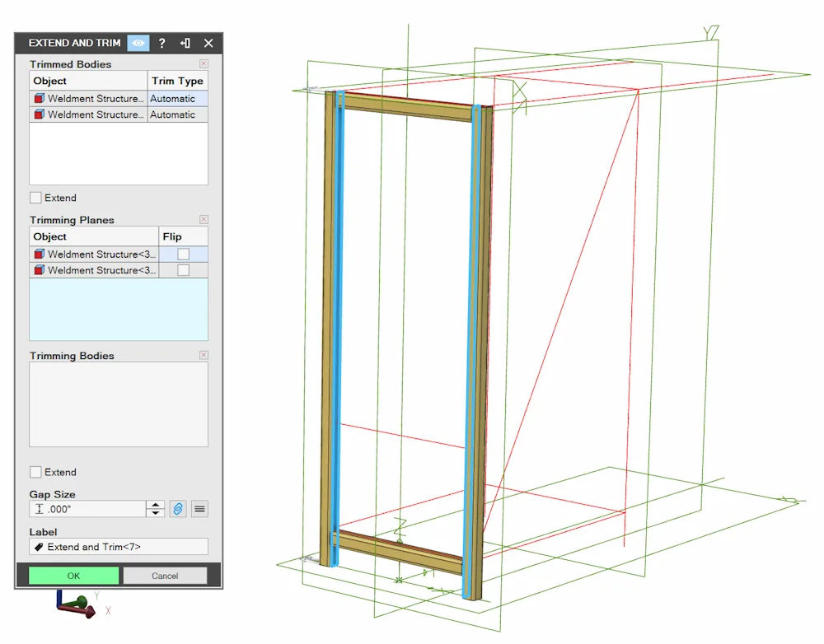Image resolution: width=824 pixels, height=644 pixels.
Task: Click the Label field showing Extend and Trim<7>
Action: click(x=119, y=547)
